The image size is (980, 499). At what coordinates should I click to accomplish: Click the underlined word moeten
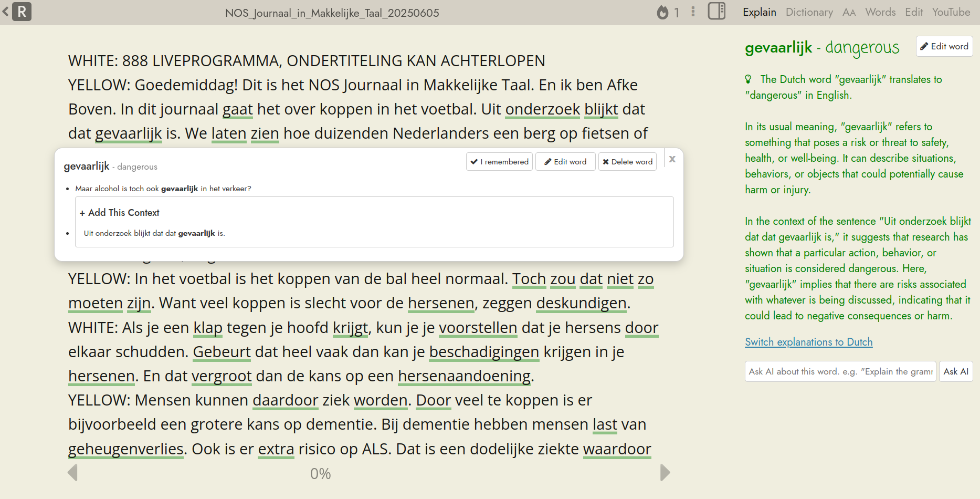[96, 303]
